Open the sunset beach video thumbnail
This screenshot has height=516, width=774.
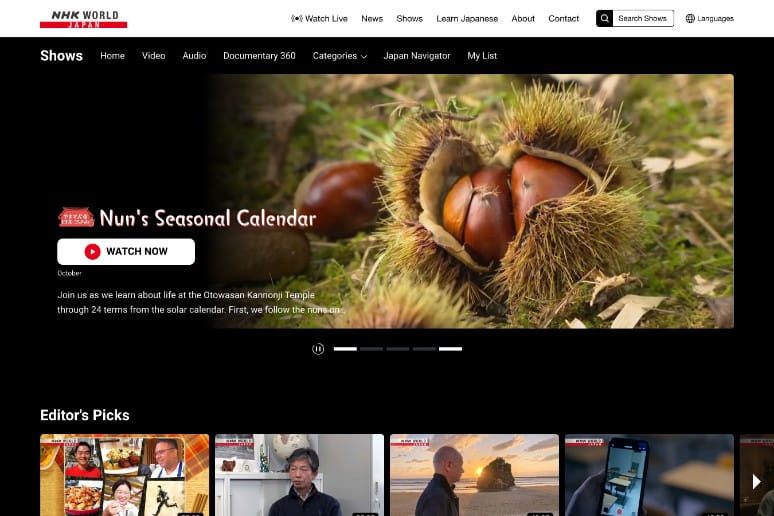[x=474, y=475]
